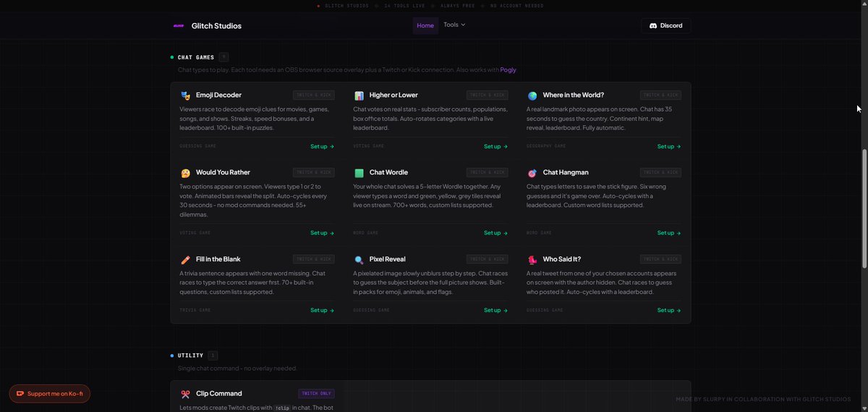The image size is (868, 412).
Task: Click the Chat Wordle green square icon
Action: tap(359, 173)
